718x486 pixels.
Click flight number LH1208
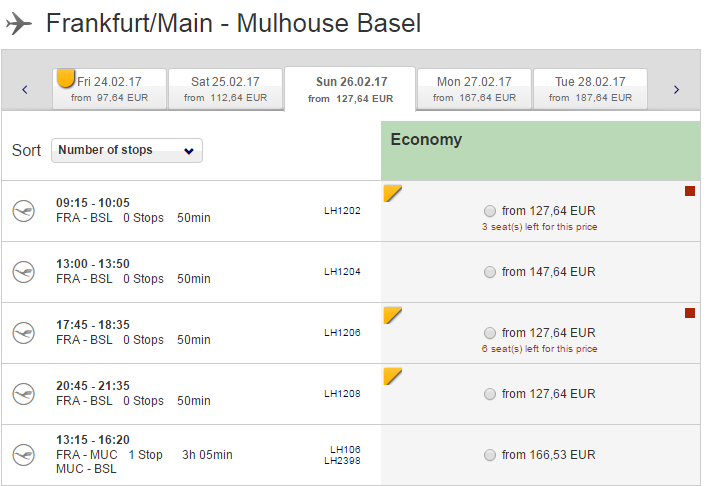342,394
